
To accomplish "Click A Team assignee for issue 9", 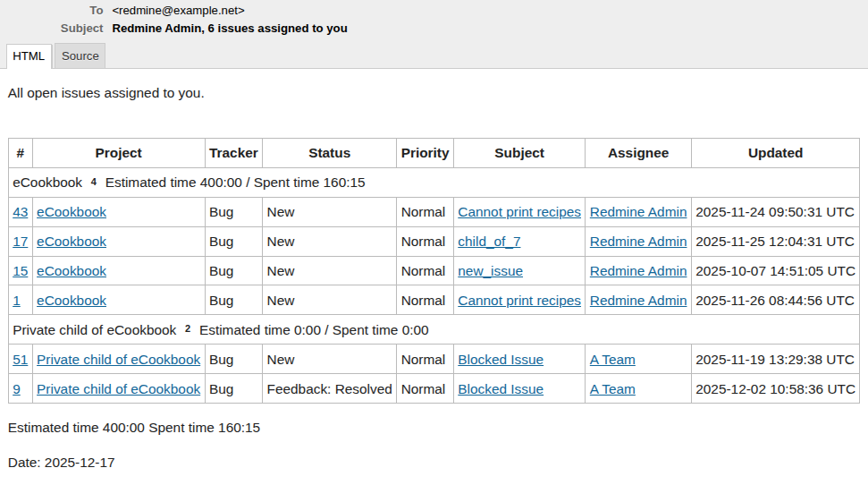I will pyautogui.click(x=612, y=389).
